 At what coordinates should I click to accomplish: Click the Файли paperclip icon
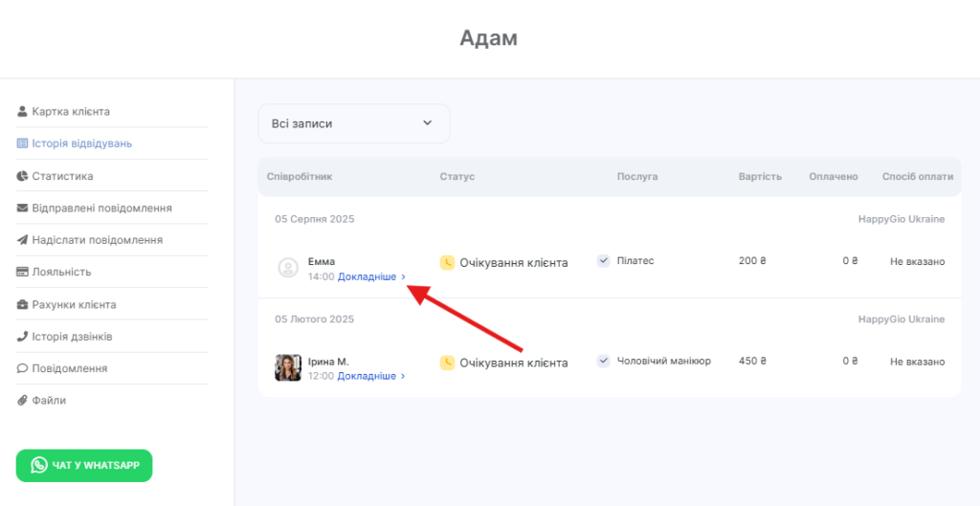[23, 401]
